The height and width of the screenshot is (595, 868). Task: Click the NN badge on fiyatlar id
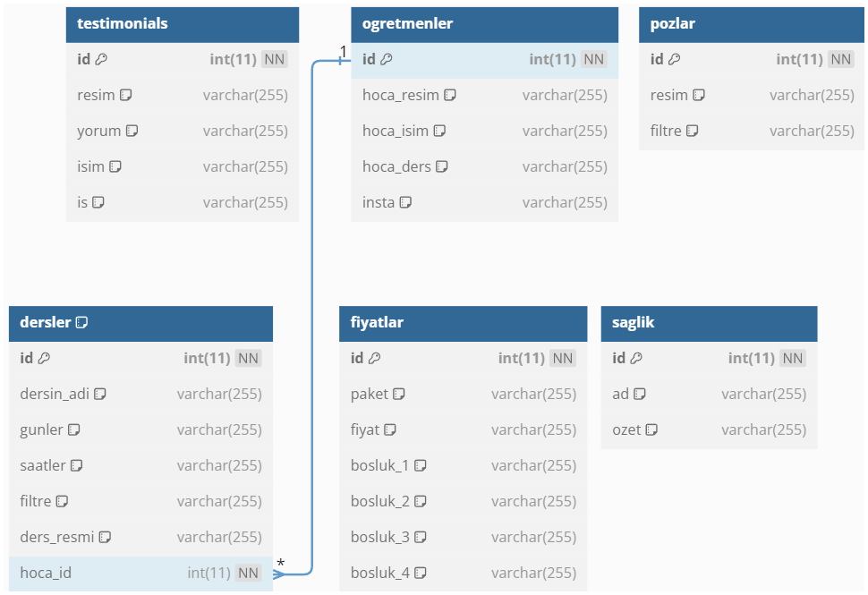[x=563, y=358]
